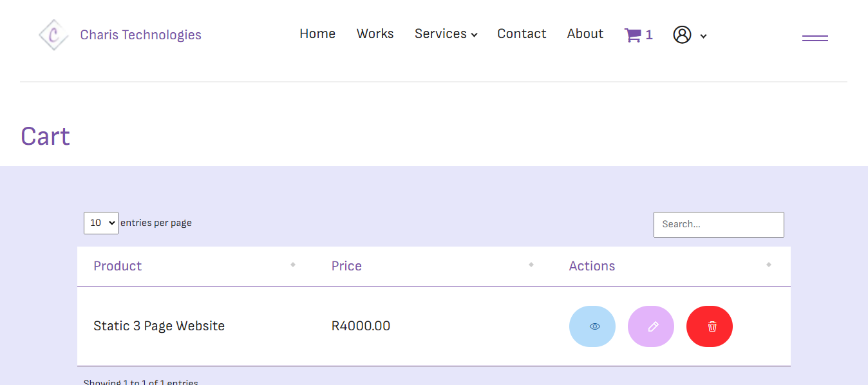Viewport: 868px width, 385px height.
Task: Open the hamburger menu
Action: (815, 37)
